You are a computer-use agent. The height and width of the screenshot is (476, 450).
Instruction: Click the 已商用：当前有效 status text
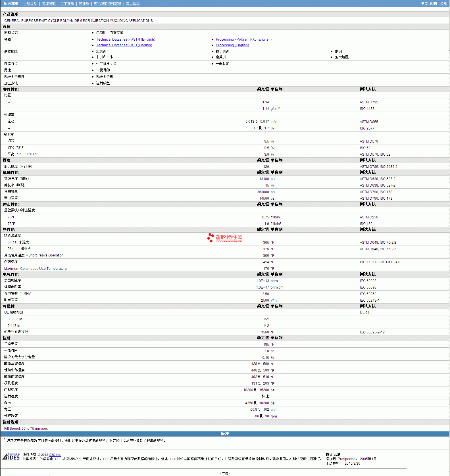[x=110, y=33]
